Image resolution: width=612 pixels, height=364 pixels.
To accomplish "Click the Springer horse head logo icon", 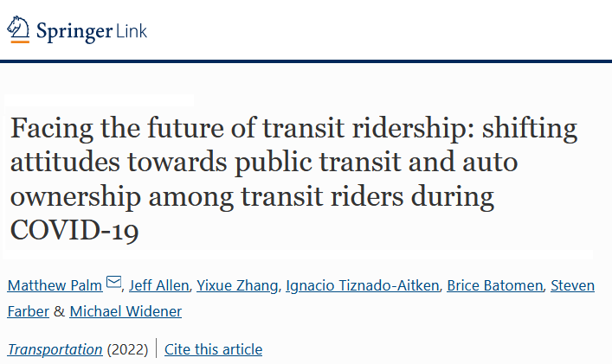I will click(18, 27).
